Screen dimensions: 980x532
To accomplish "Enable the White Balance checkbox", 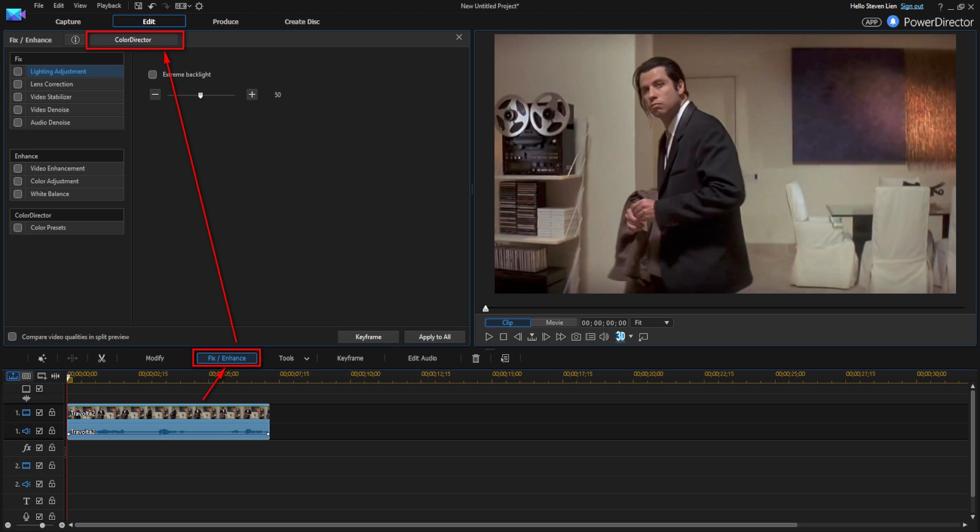I will [18, 194].
